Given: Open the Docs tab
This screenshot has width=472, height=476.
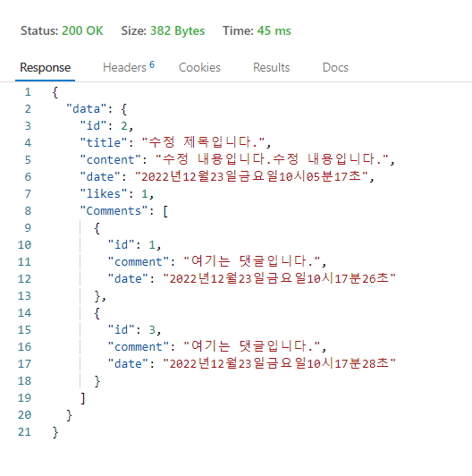Looking at the screenshot, I should tap(335, 67).
